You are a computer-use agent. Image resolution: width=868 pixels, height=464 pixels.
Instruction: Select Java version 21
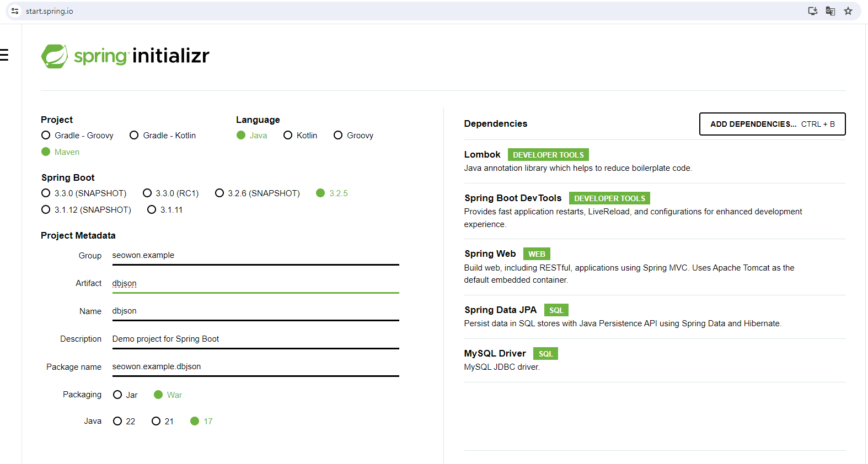click(156, 422)
